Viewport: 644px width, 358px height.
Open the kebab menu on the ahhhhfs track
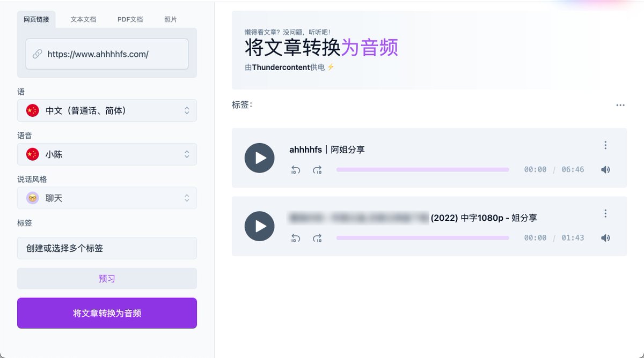(605, 145)
